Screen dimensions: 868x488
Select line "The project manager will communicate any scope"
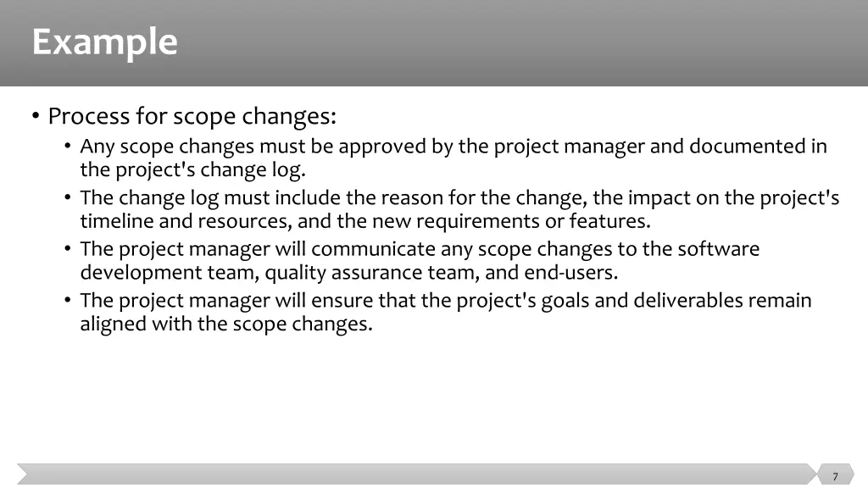[420, 250]
